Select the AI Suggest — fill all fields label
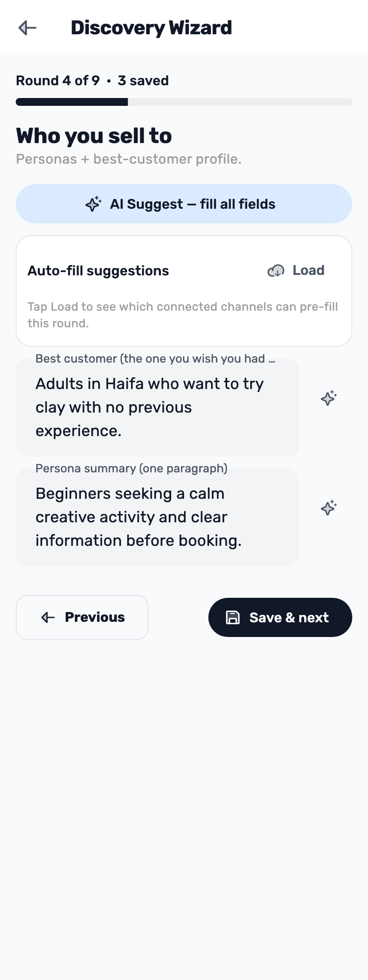Viewport: 368px width, 980px height. tap(193, 204)
